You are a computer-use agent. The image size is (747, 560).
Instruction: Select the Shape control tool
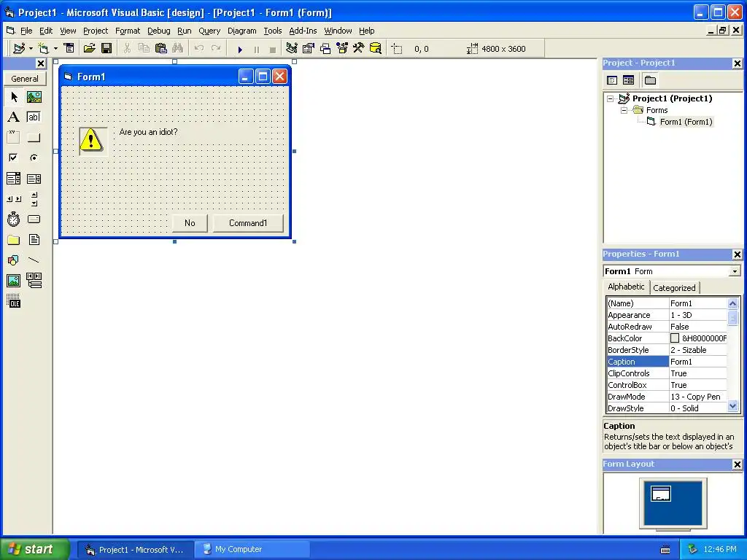[14, 260]
